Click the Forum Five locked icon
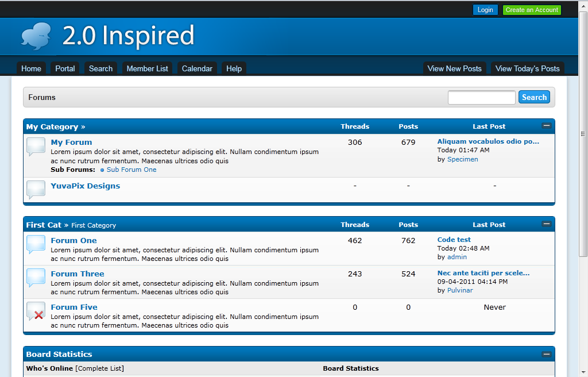 [36, 311]
